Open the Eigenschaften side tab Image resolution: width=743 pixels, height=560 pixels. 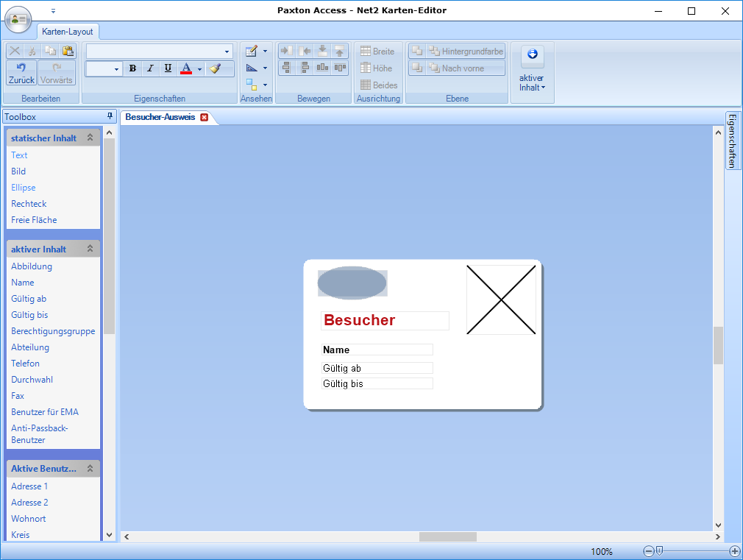[733, 141]
